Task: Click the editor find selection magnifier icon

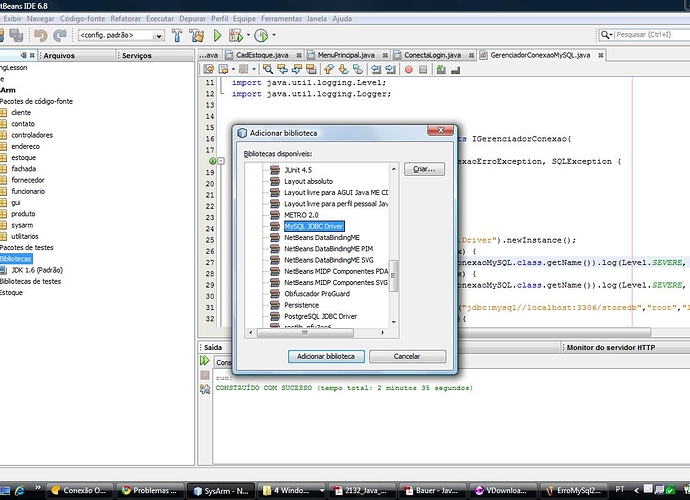Action: click(x=268, y=69)
